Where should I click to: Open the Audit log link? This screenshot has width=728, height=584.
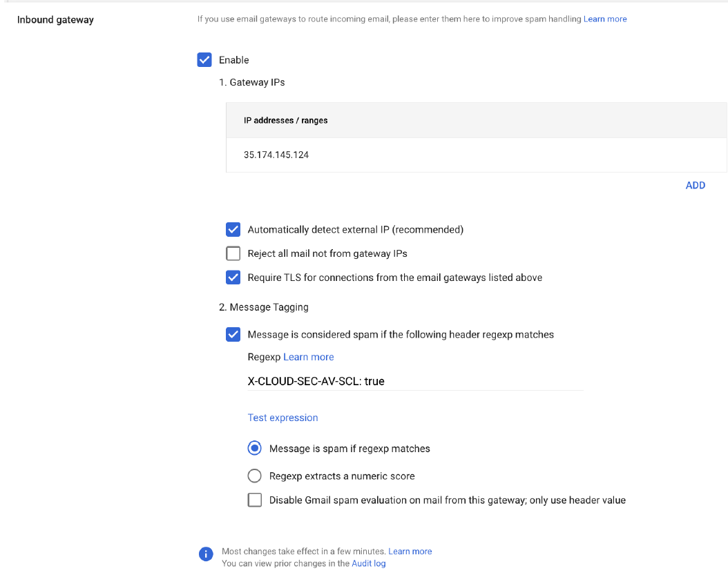[368, 563]
